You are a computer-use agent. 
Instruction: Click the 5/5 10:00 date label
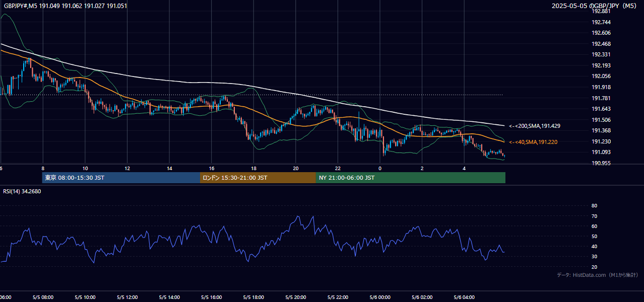pos(85,297)
